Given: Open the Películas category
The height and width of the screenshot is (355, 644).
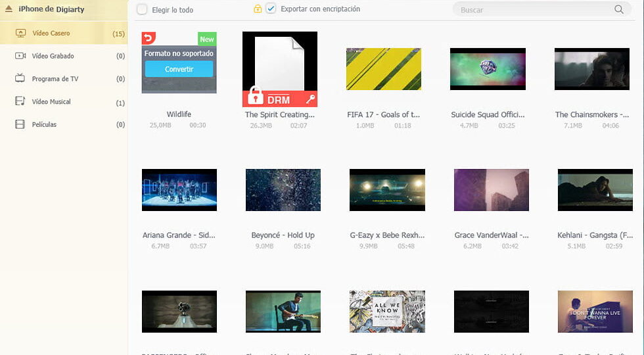Looking at the screenshot, I should click(64, 124).
